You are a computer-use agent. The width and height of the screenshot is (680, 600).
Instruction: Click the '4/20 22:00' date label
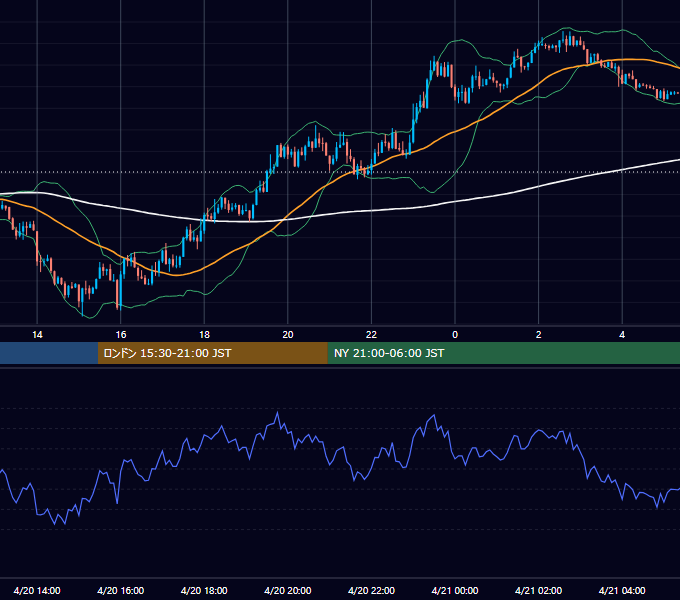point(371,590)
